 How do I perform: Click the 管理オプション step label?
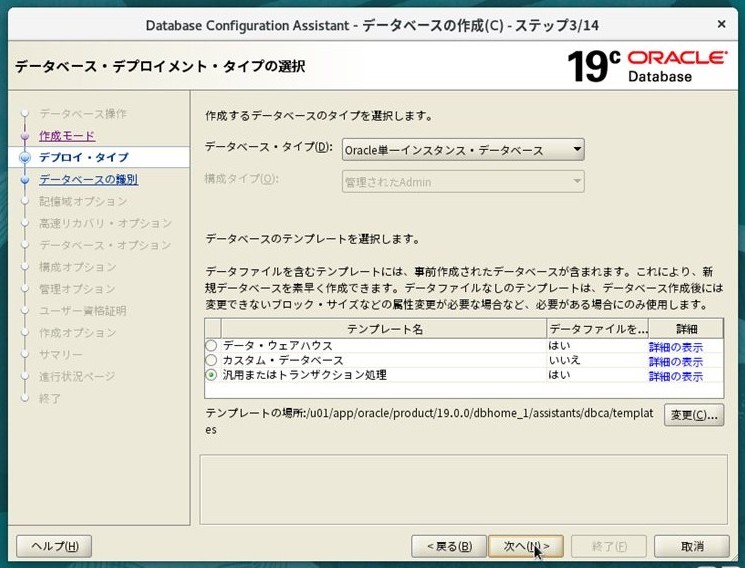78,289
